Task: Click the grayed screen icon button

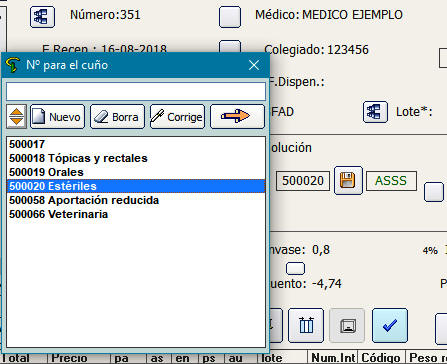Action: [x=347, y=325]
